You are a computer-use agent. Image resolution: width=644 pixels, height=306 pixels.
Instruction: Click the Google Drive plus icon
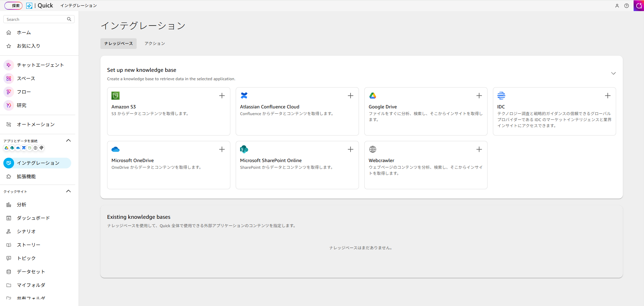(x=479, y=96)
